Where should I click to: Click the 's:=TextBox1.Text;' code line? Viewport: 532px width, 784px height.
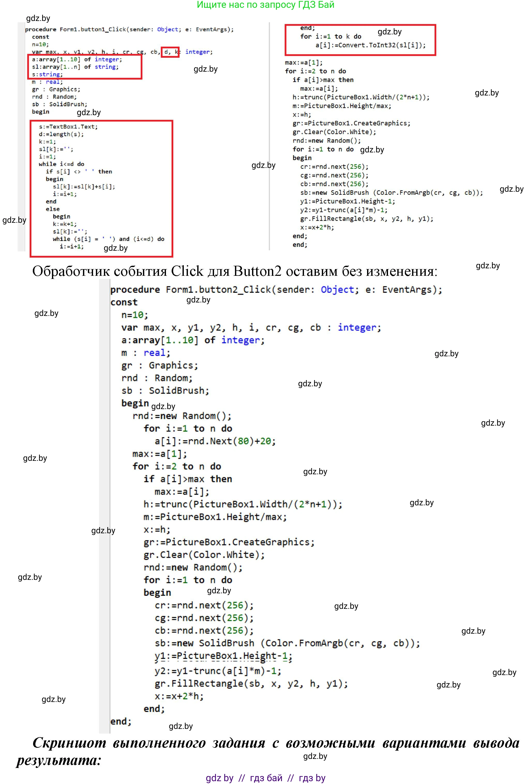(68, 127)
